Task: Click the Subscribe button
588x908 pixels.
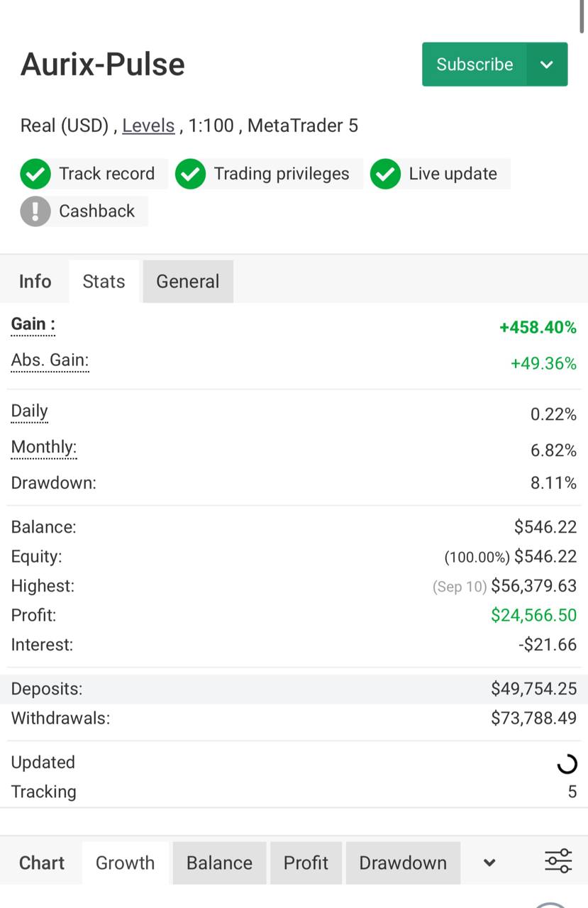Action: pyautogui.click(x=475, y=65)
